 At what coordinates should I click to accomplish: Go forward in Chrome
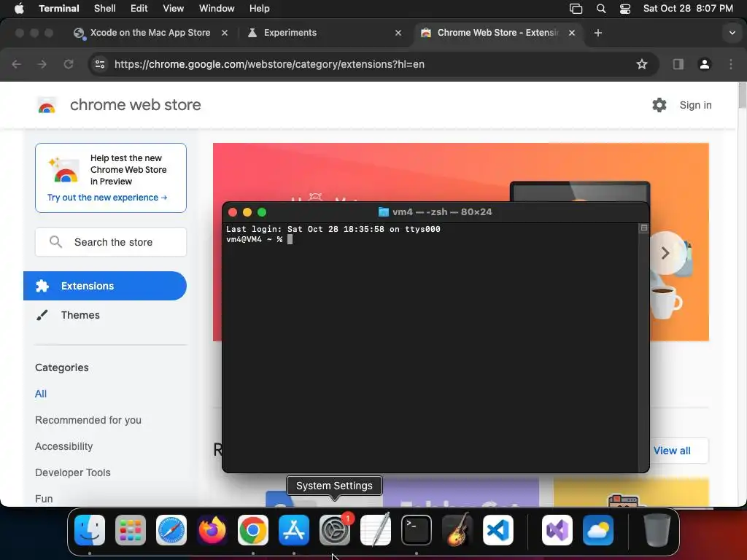(x=42, y=64)
